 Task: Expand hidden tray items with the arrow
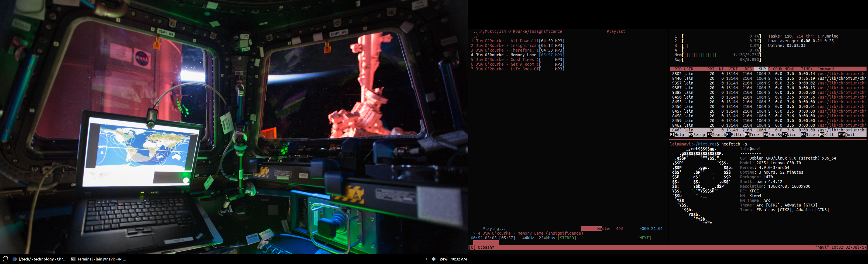426,259
